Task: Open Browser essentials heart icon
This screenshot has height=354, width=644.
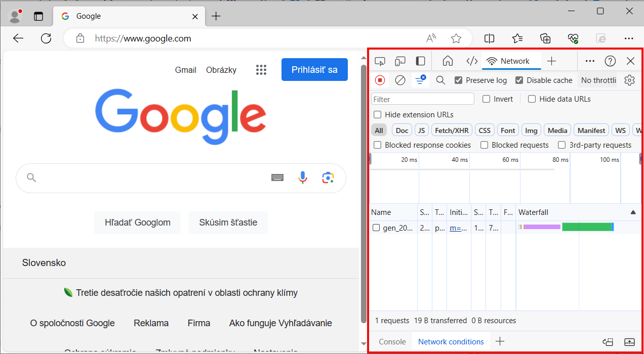Action: click(573, 38)
